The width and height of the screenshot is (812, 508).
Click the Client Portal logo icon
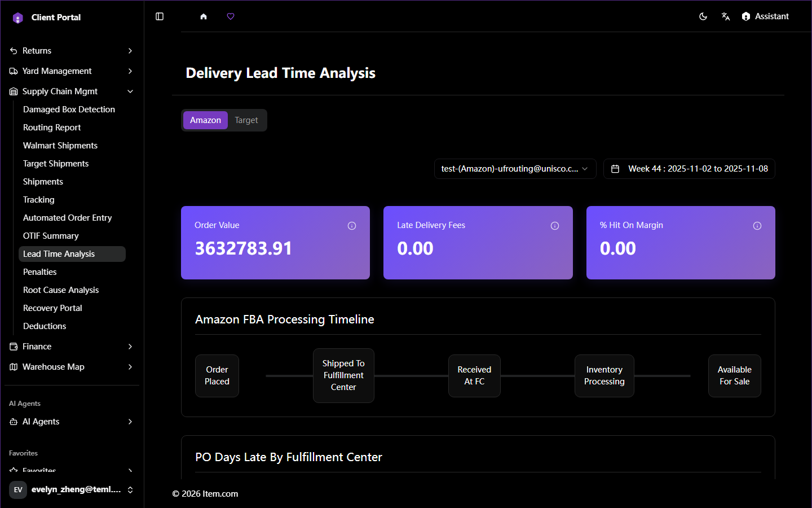pos(17,17)
